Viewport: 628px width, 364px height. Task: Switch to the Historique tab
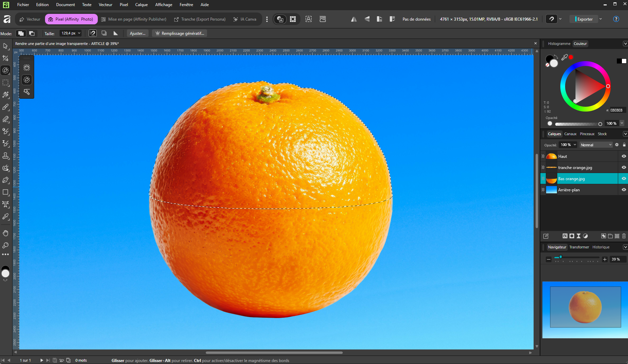click(x=601, y=247)
